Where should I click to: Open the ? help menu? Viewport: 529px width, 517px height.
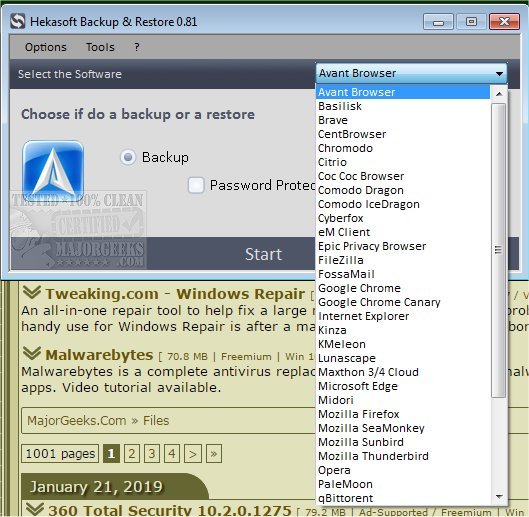coord(137,47)
